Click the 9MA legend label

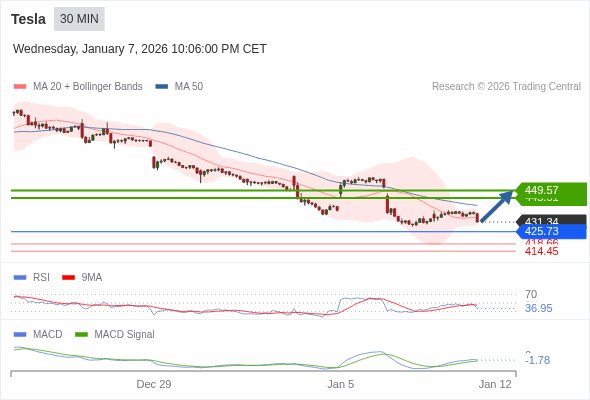[92, 278]
